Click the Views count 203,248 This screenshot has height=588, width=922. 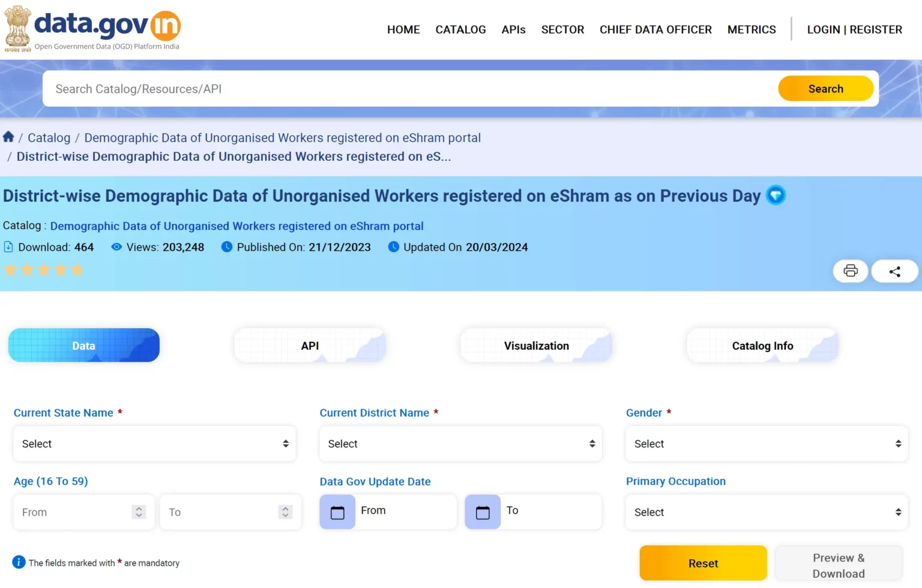click(x=183, y=247)
